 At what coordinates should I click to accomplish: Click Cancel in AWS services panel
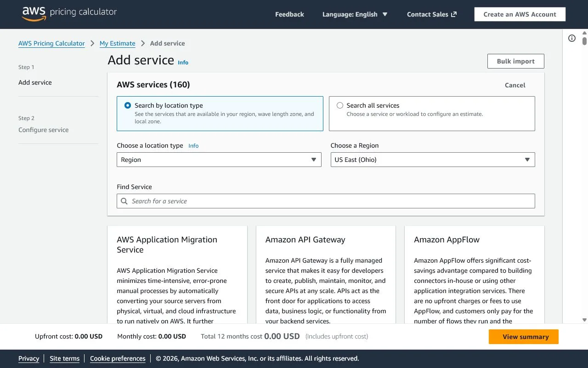tap(515, 85)
